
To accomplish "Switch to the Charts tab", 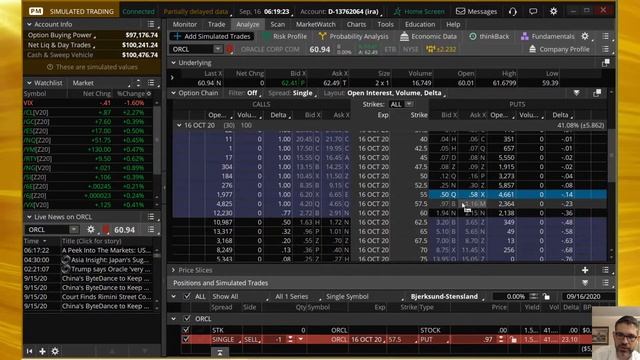I will click(356, 24).
